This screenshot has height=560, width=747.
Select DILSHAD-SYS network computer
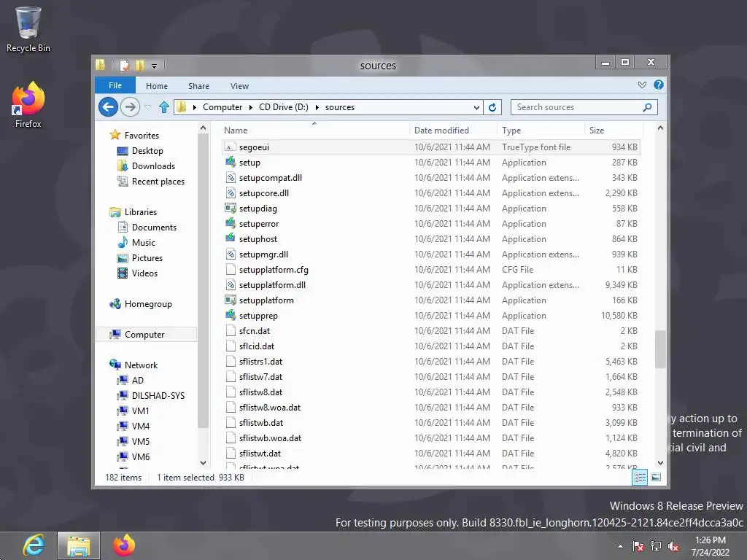158,395
